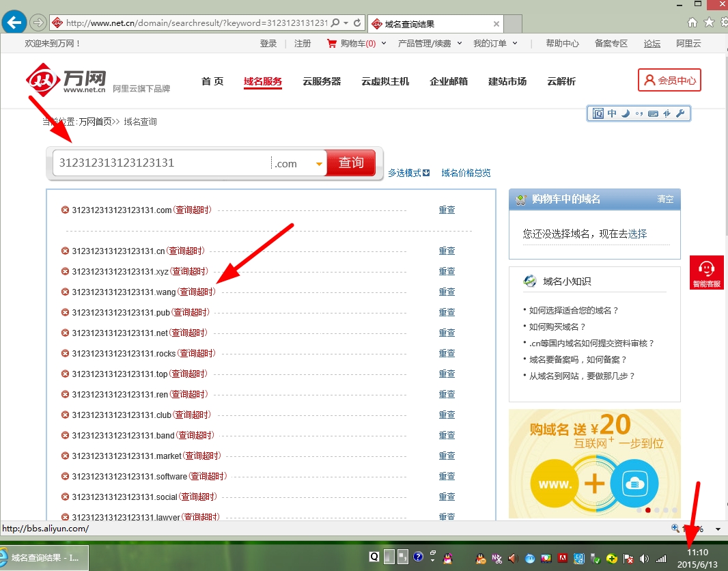728x571 pixels.
Task: Click the shopping cart 购物车 icon
Action: tap(332, 44)
